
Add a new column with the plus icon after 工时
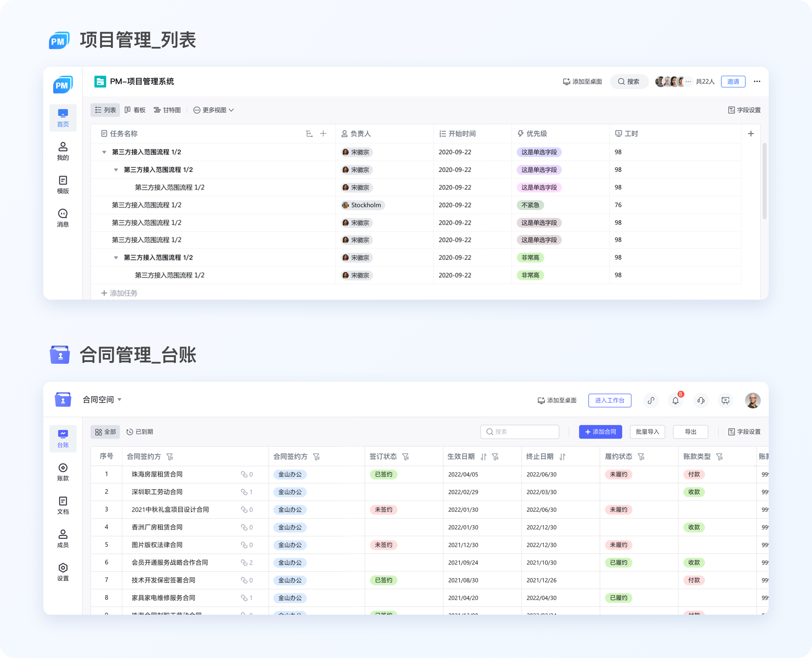[751, 134]
